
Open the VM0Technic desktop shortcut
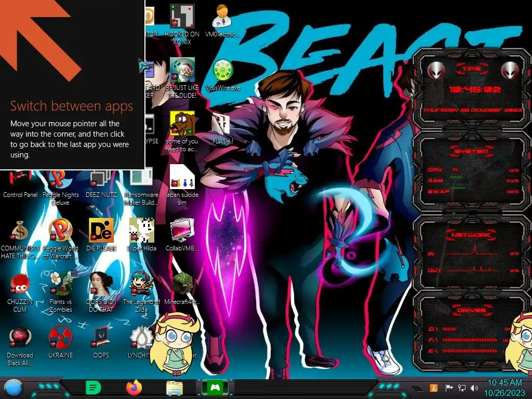222,21
